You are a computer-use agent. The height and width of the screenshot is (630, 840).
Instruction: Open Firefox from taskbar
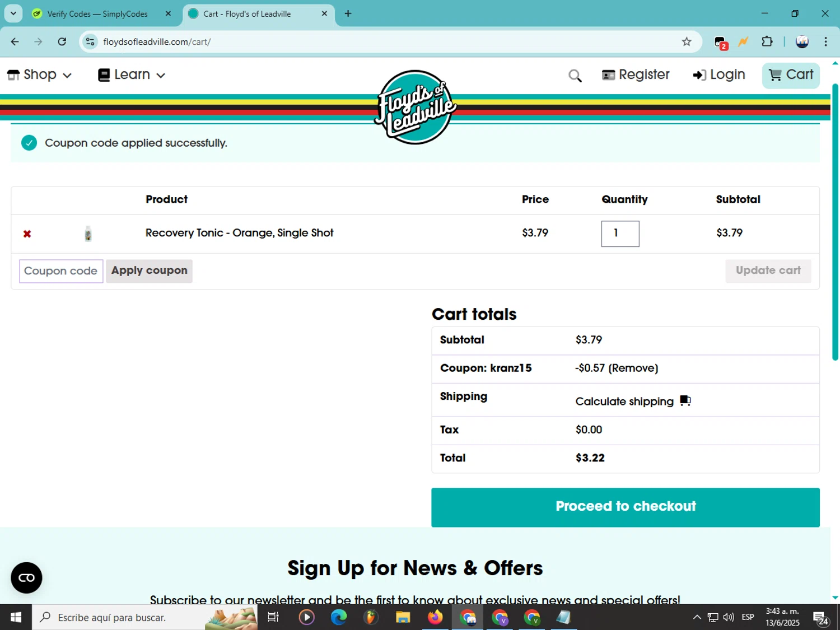click(435, 617)
